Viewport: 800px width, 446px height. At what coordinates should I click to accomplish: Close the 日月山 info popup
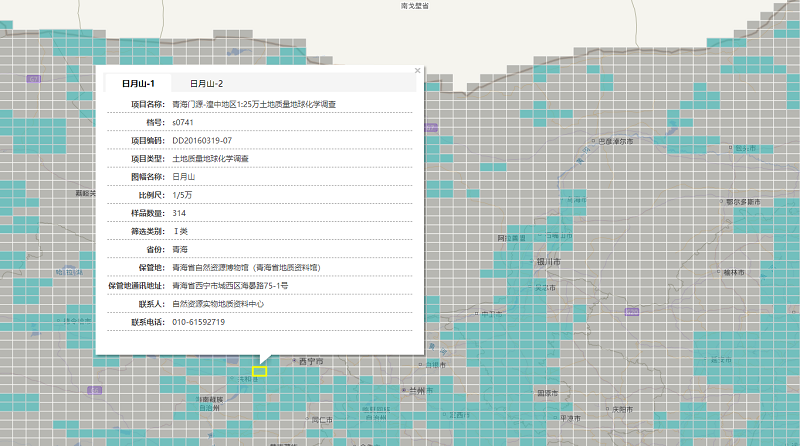click(x=417, y=70)
